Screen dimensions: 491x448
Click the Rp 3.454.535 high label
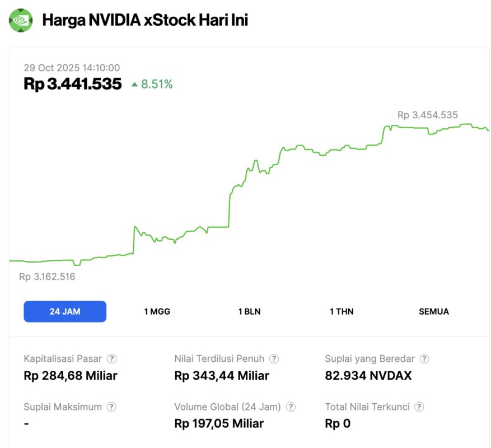tap(428, 115)
